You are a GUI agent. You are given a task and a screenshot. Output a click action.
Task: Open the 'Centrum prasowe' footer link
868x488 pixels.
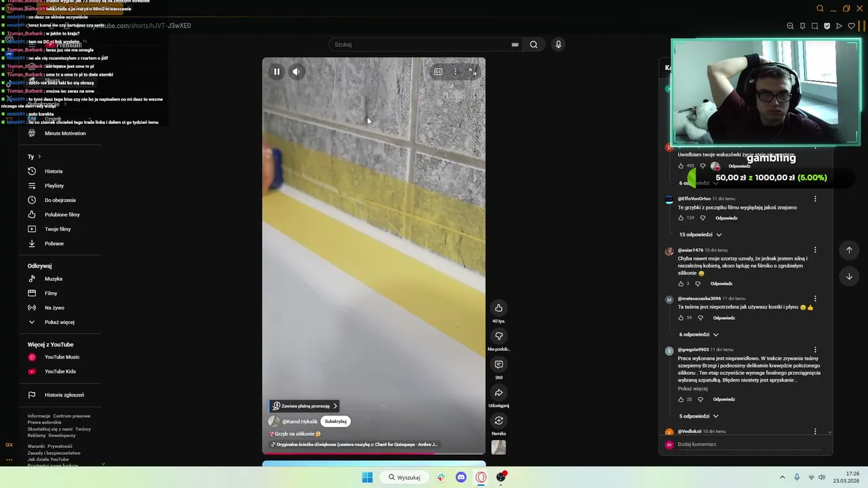coord(72,416)
